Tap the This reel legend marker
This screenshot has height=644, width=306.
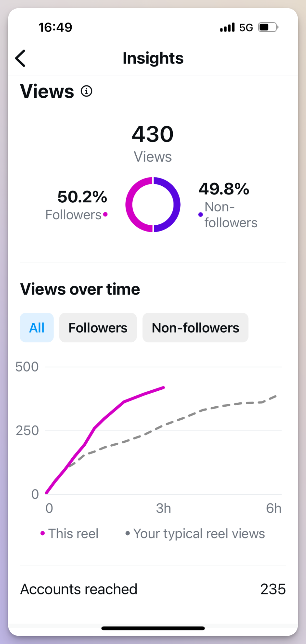42,533
